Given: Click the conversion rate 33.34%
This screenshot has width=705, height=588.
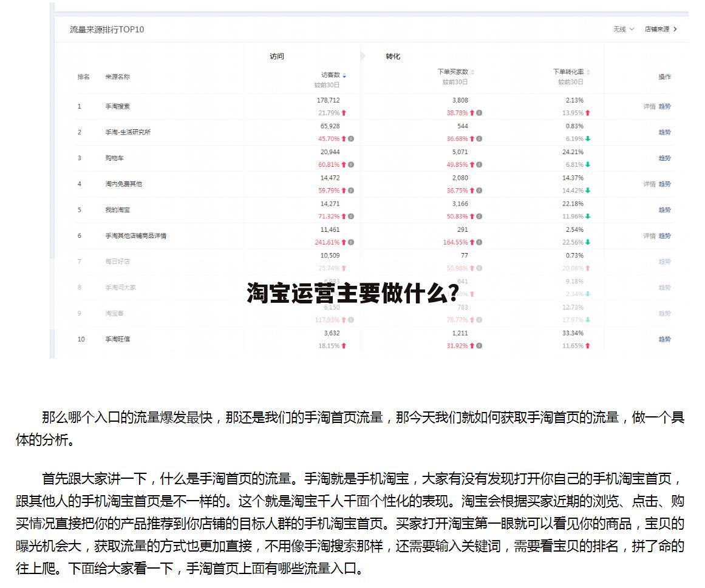Looking at the screenshot, I should (x=573, y=333).
